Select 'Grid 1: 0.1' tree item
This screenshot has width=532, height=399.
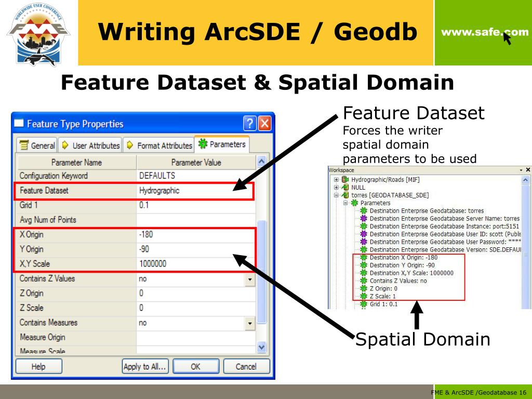383,304
